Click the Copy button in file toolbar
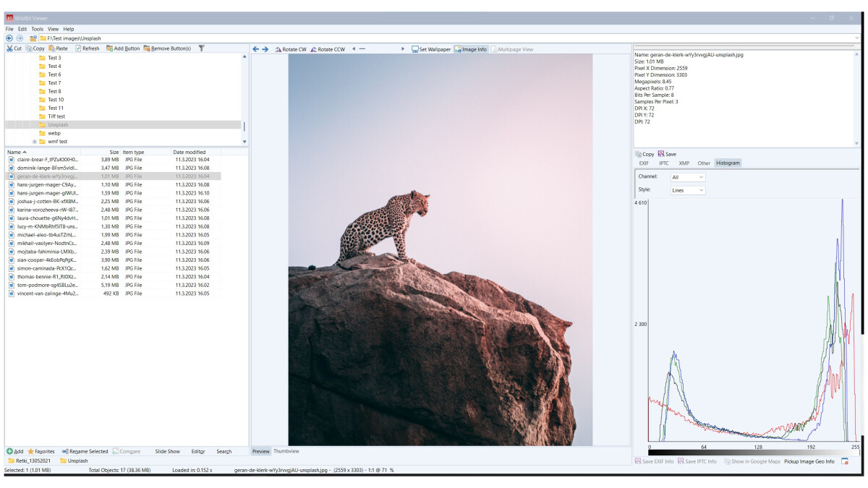This screenshot has width=868, height=488. coord(35,48)
